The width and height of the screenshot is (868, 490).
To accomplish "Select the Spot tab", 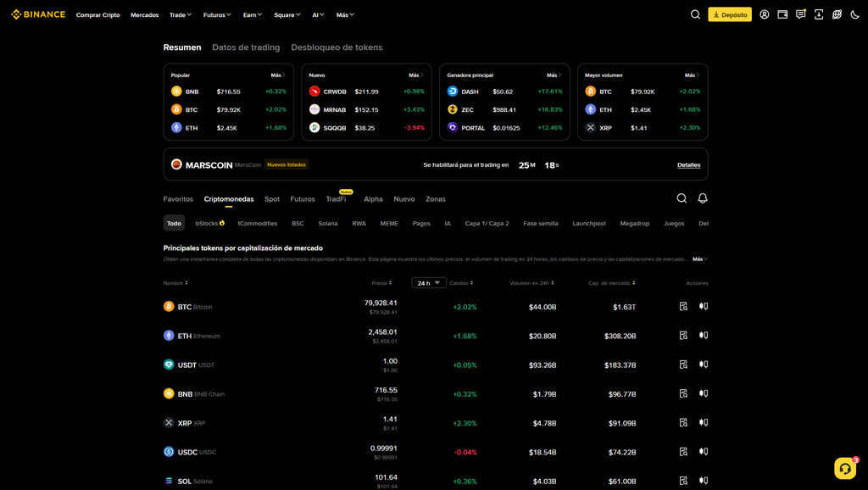I will click(x=272, y=198).
